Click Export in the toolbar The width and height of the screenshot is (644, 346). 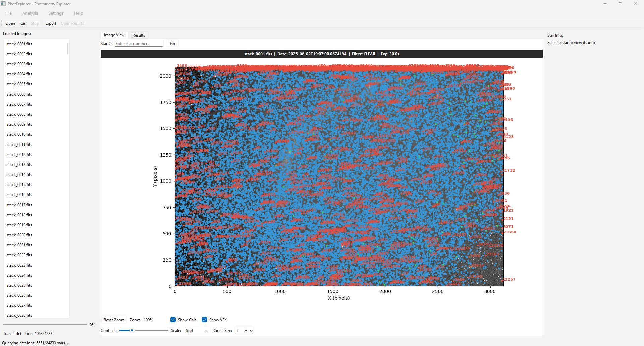[51, 23]
